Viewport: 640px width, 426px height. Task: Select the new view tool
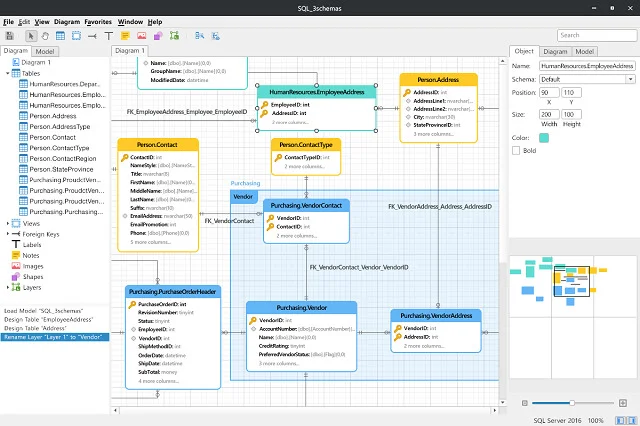tap(76, 36)
